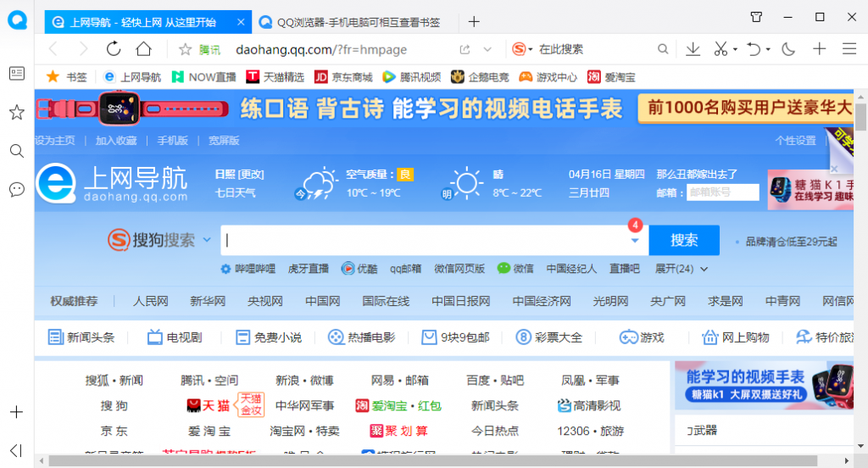
Task: Click the scissors screenshot tool icon
Action: [x=721, y=49]
